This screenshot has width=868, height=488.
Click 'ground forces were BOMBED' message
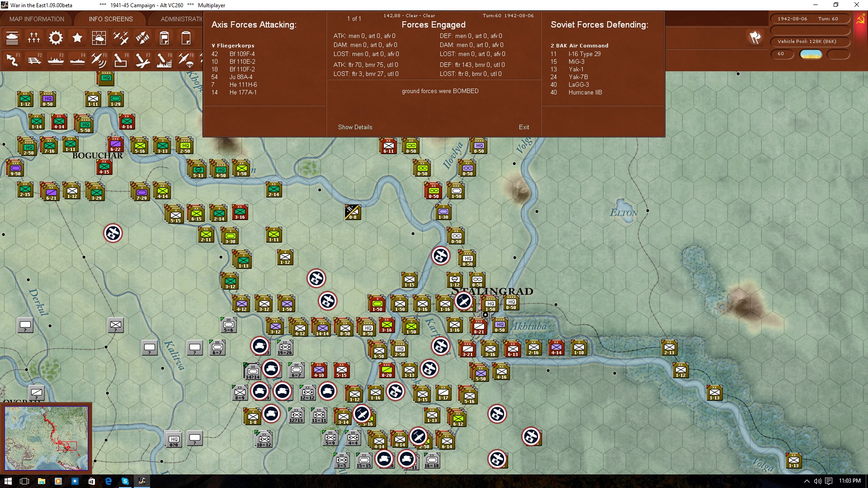tap(440, 91)
